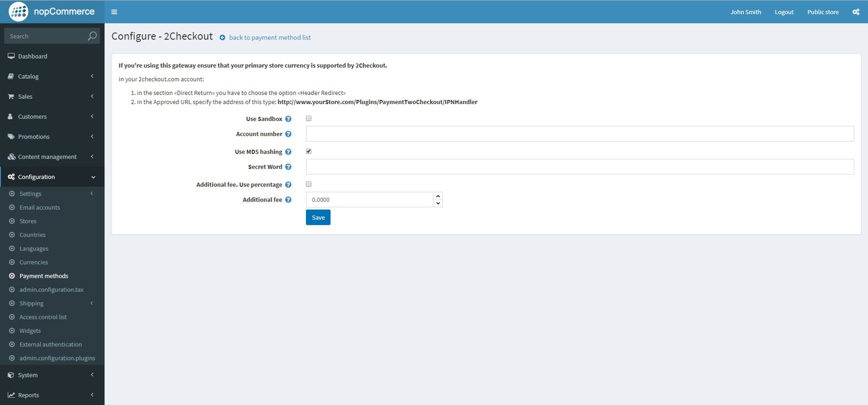Collapse the Configuration menu chevron

pos(93,177)
